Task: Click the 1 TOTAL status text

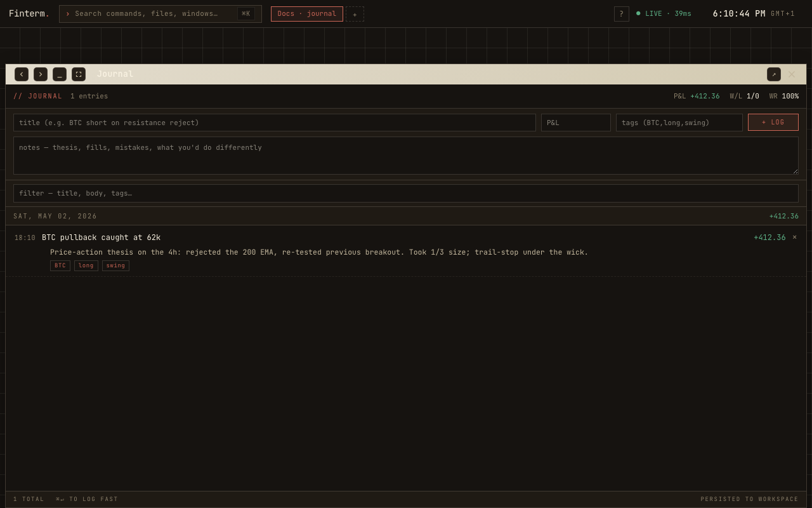Action: (29, 500)
